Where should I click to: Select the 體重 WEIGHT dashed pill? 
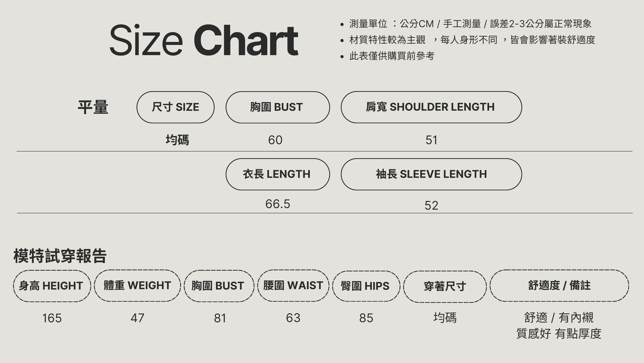137,285
